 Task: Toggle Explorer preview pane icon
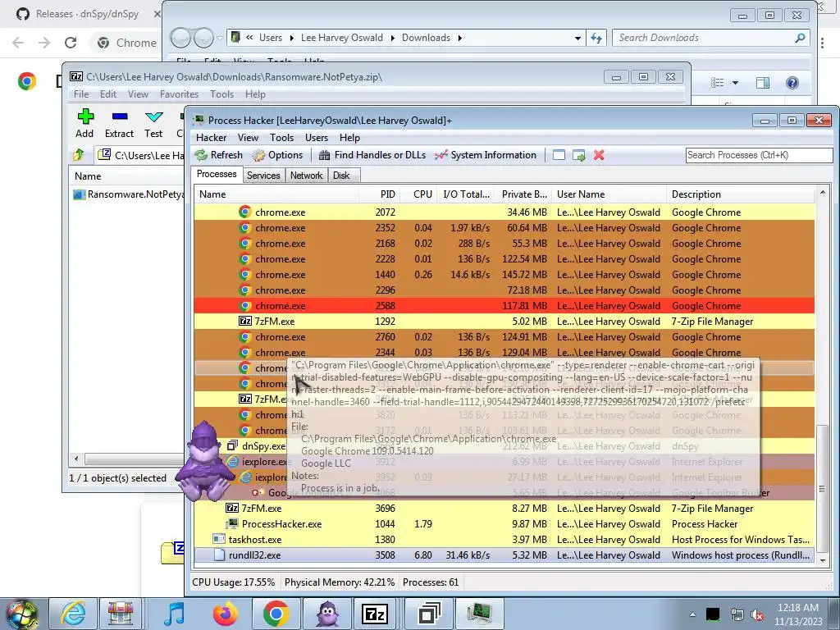763,83
